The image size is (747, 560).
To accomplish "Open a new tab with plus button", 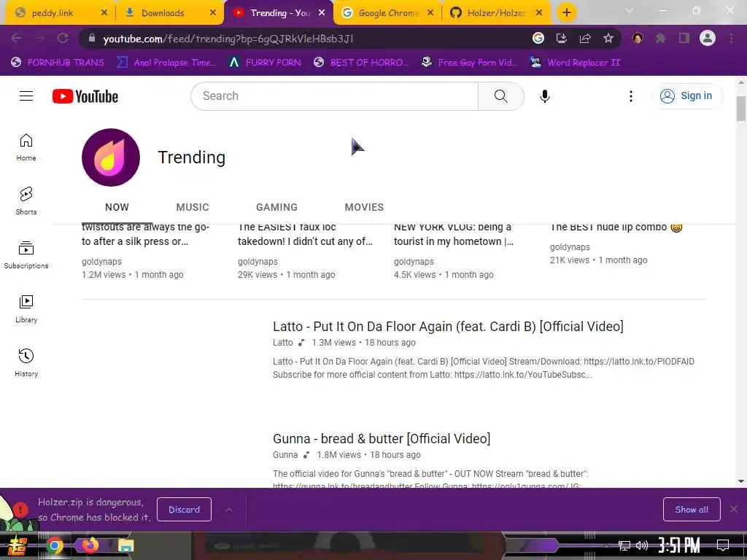I will tap(566, 12).
